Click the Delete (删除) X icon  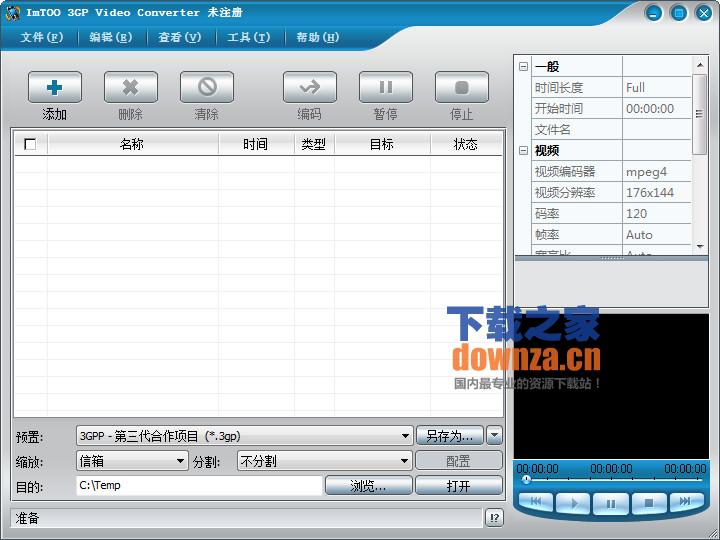(131, 87)
